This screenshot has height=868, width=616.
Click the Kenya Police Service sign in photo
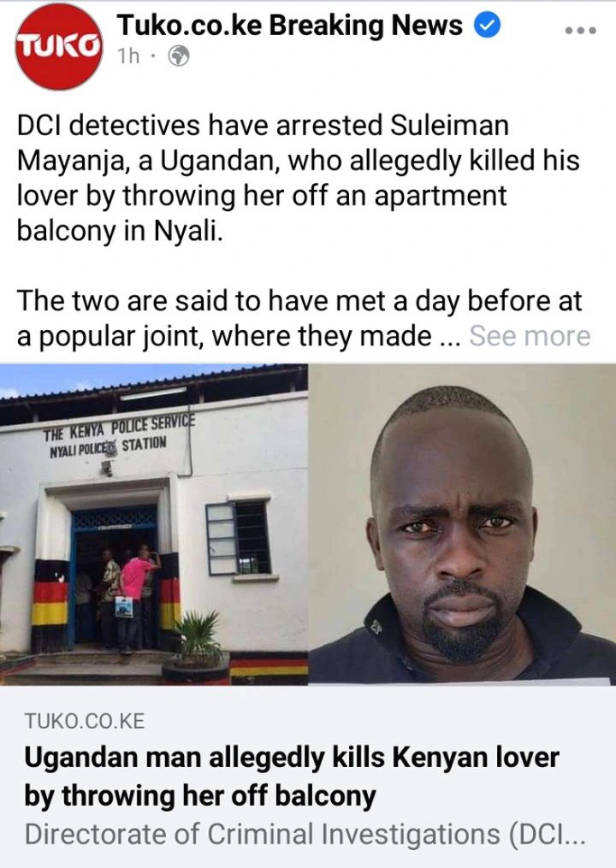(119, 435)
